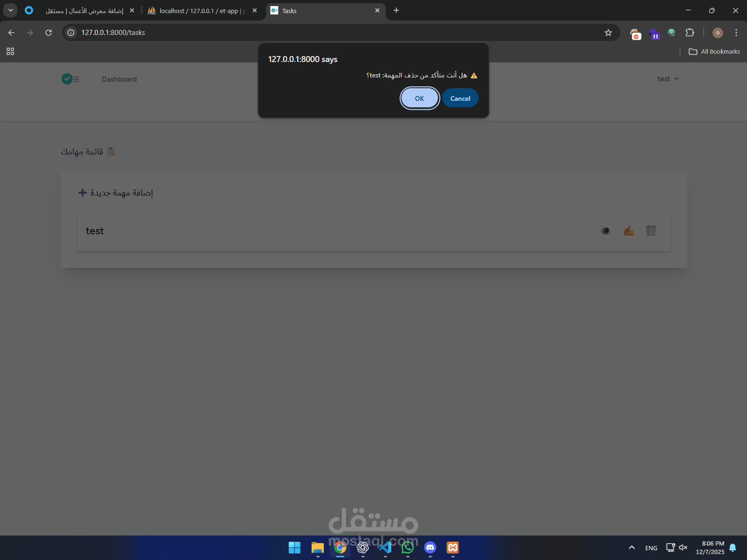Screen dimensions: 747x560
Task: Close the مستقل tab
Action: (132, 10)
